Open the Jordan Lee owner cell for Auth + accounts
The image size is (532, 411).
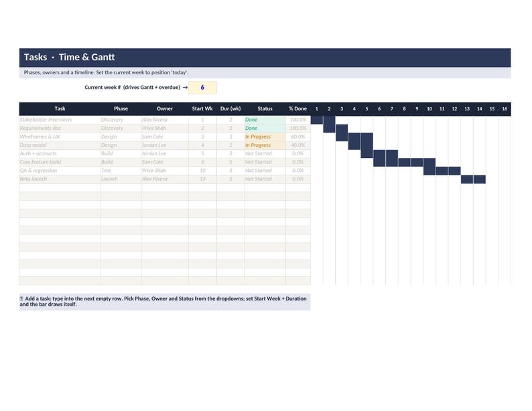coord(165,153)
